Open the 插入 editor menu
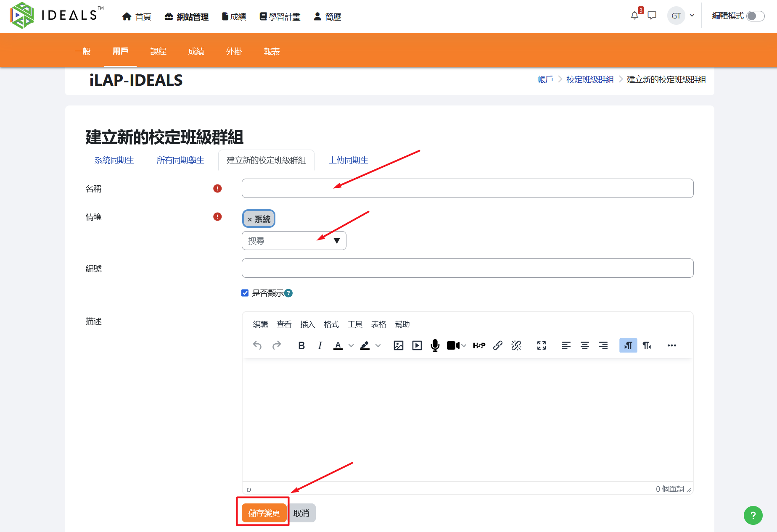Image resolution: width=777 pixels, height=532 pixels. [x=307, y=324]
